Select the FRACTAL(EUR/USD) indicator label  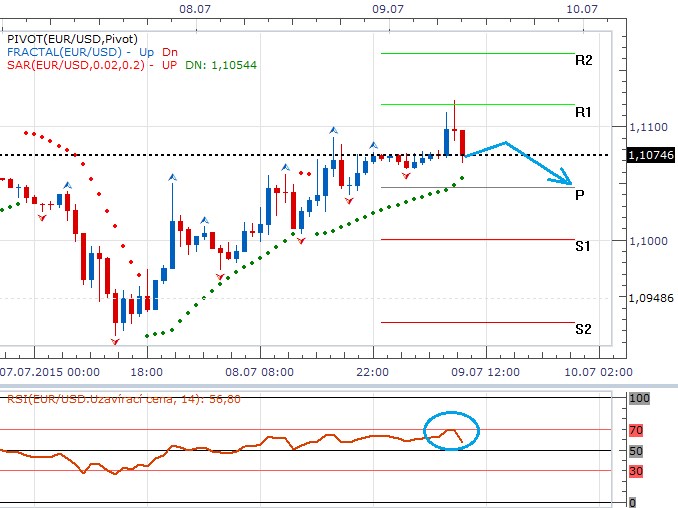pyautogui.click(x=64, y=52)
